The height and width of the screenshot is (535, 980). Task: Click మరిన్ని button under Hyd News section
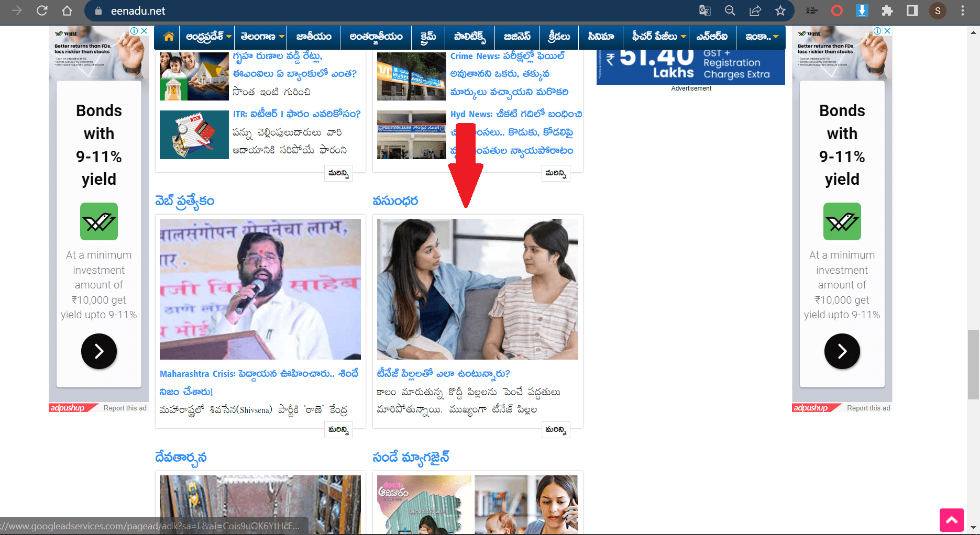[x=556, y=173]
